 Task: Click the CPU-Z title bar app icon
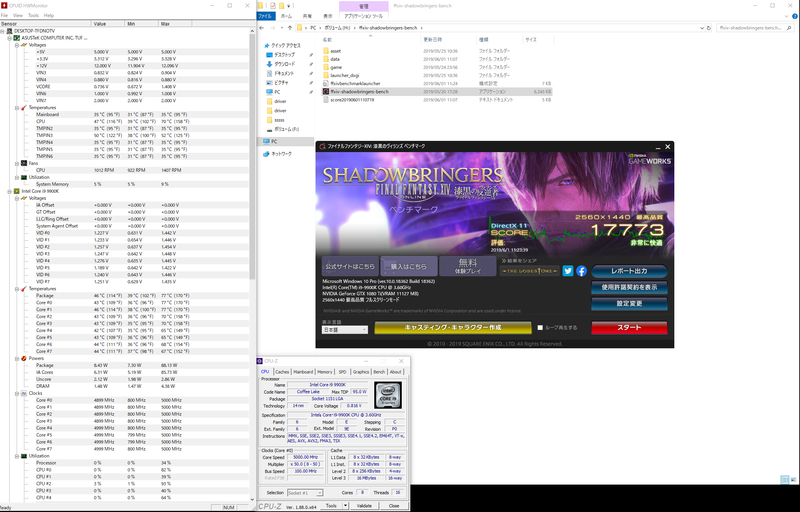pyautogui.click(x=260, y=361)
